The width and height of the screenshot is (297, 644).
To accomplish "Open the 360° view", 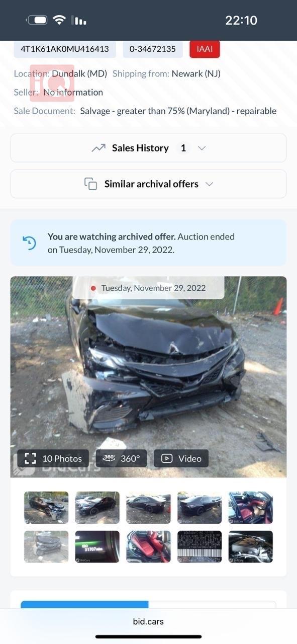I will coord(121,458).
